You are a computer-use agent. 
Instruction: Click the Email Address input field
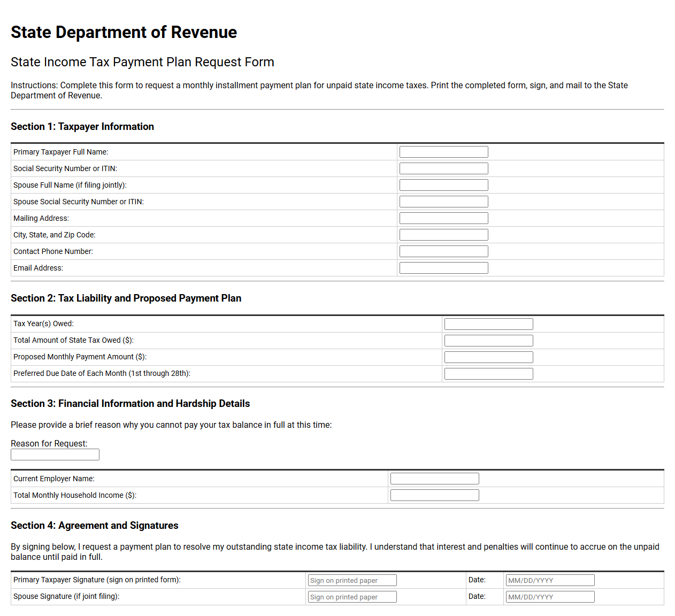[444, 268]
